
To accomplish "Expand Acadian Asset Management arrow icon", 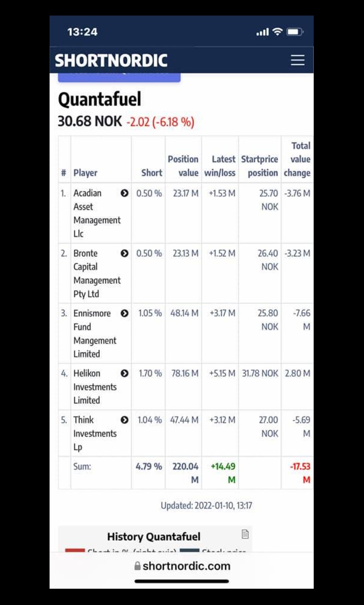I will point(124,193).
